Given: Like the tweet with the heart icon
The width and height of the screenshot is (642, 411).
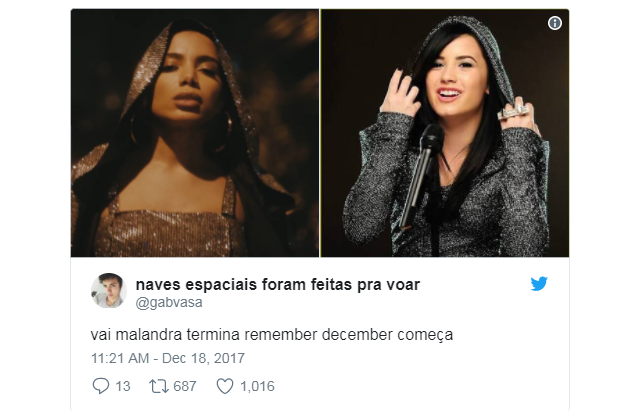Looking at the screenshot, I should pos(225,386).
